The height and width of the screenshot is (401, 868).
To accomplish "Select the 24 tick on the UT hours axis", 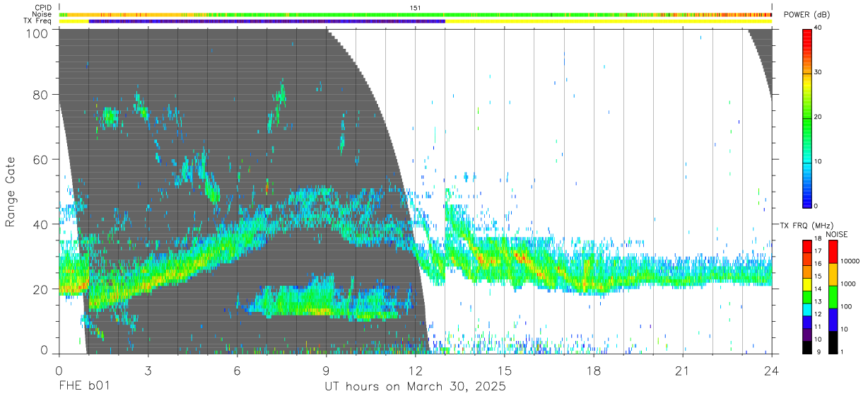I will point(772,371).
